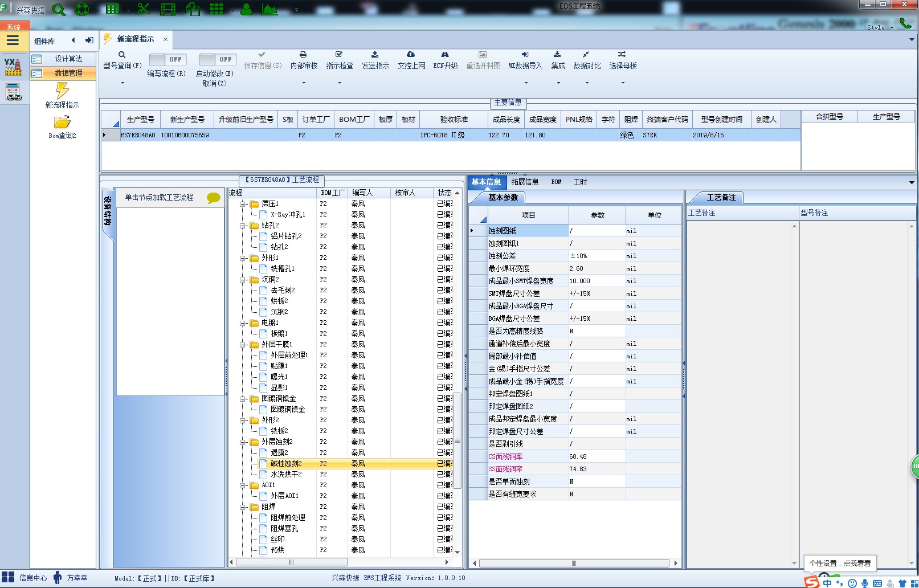Viewport: 919px width, 588px height.
Task: Open 数据管理 in component library
Action: 63,73
